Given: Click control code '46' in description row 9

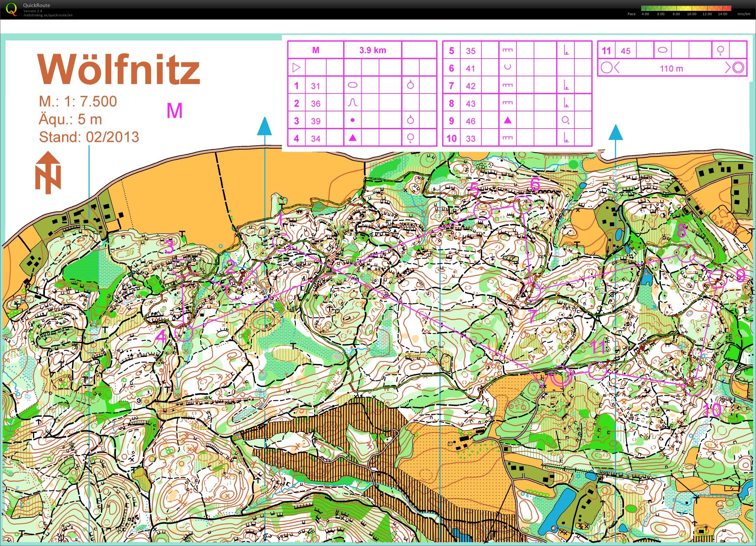Looking at the screenshot, I should [471, 121].
